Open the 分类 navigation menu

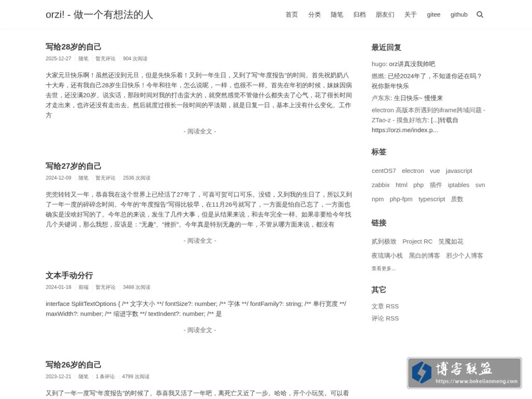(314, 15)
